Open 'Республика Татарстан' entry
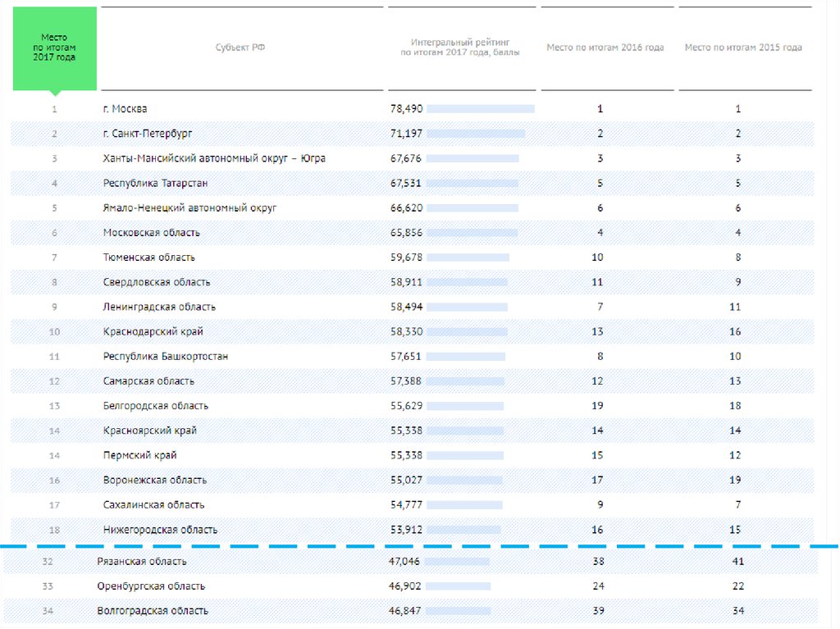840x629 pixels. click(x=154, y=183)
